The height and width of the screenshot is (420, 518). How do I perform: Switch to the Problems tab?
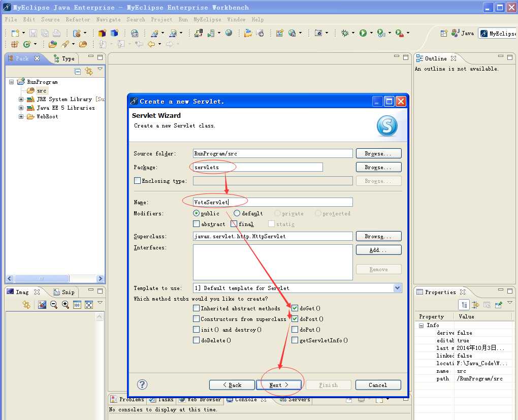coord(127,400)
